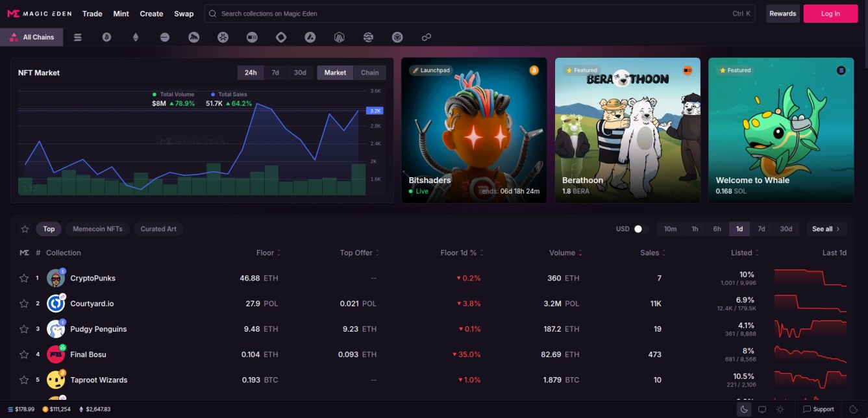868x418 pixels.
Task: Select the Sei chain icon
Action: [x=368, y=38]
